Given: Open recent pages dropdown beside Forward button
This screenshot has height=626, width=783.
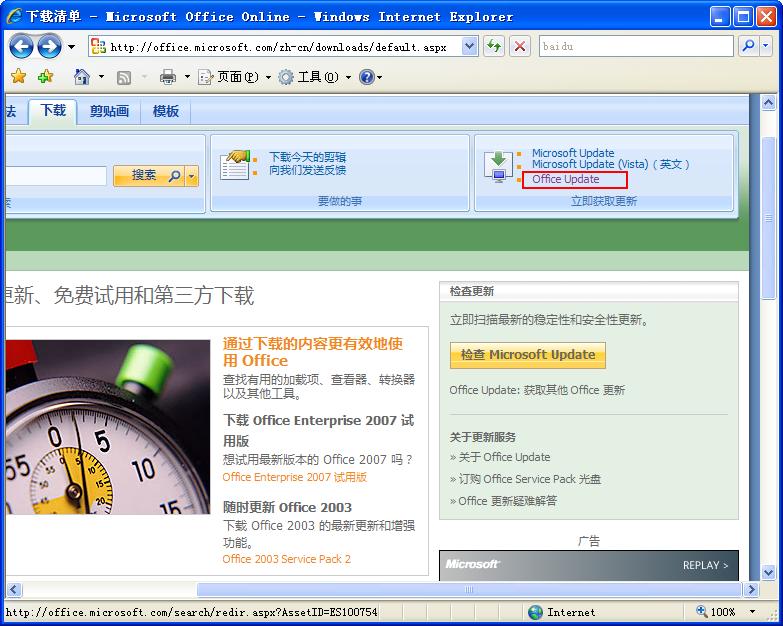Looking at the screenshot, I should (71, 47).
